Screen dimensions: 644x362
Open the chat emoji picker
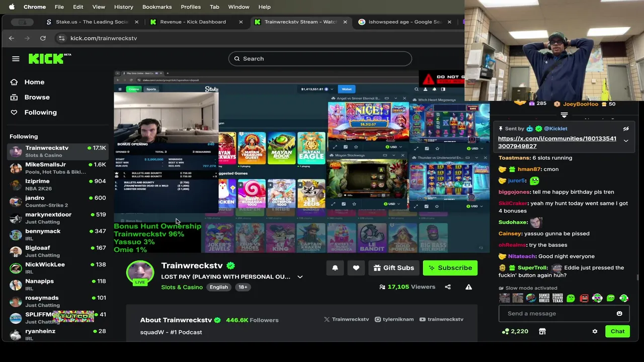(x=619, y=314)
